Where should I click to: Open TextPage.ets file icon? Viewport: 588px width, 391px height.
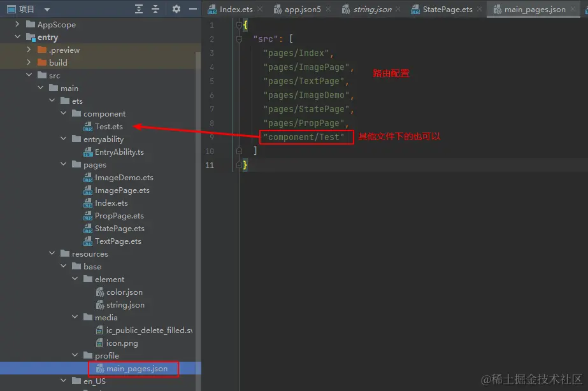[x=88, y=241]
